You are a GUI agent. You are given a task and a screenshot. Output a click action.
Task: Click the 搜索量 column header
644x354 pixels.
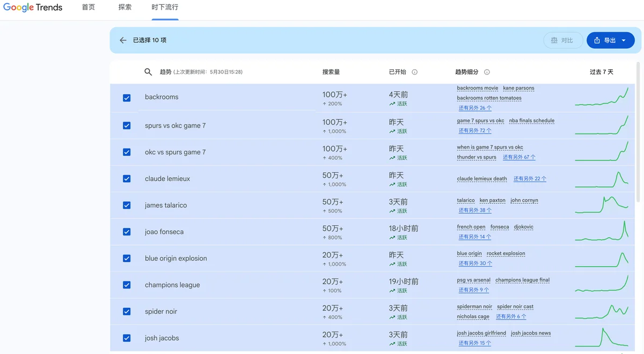tap(331, 72)
